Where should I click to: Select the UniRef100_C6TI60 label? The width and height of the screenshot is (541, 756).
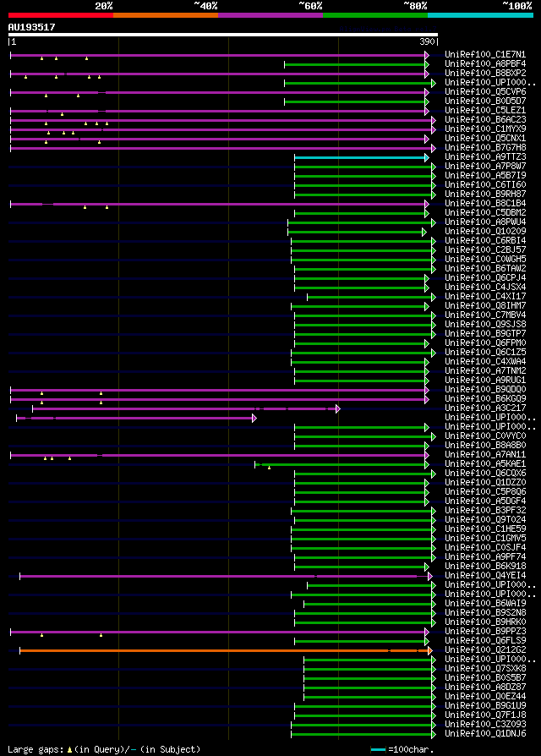pos(485,184)
